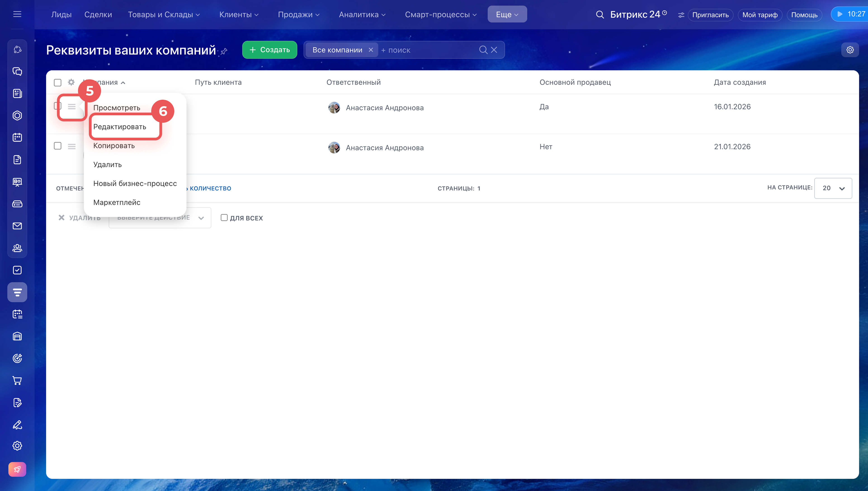Tick the select-all checkbox in table header

pos(58,83)
